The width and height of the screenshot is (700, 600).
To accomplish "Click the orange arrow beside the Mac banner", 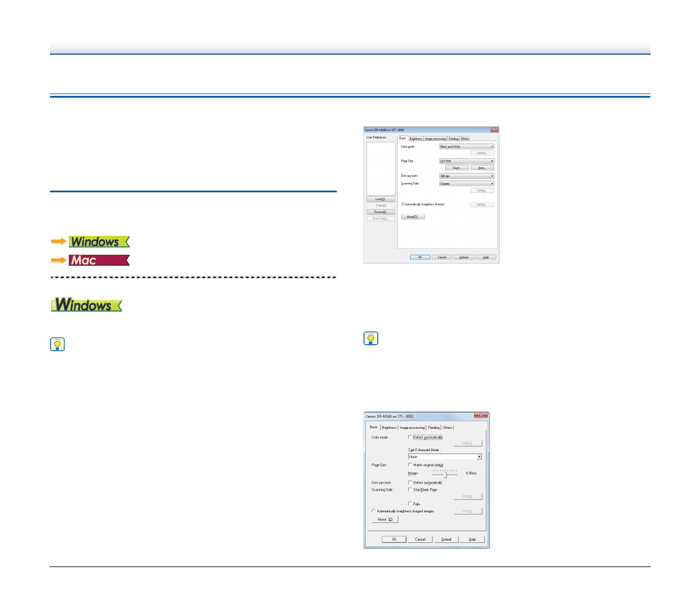I will [59, 260].
